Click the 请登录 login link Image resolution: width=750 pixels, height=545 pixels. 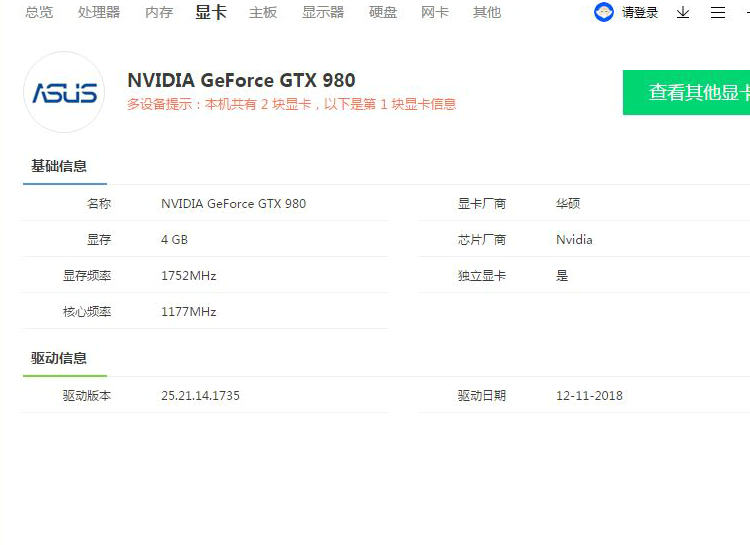tap(640, 12)
